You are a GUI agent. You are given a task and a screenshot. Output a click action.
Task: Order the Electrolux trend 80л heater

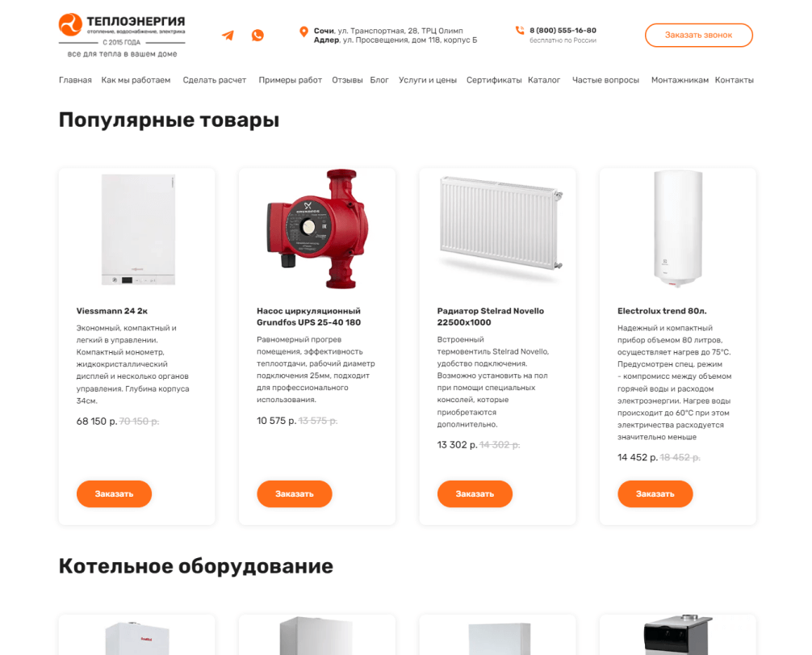coord(655,493)
